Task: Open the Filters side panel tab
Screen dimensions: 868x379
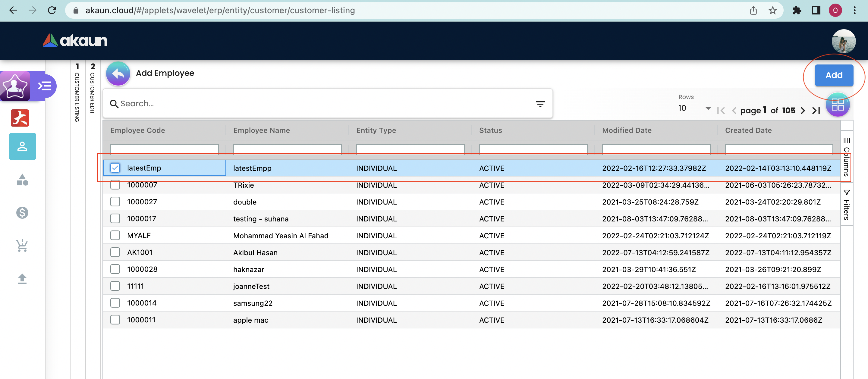Action: [x=846, y=205]
